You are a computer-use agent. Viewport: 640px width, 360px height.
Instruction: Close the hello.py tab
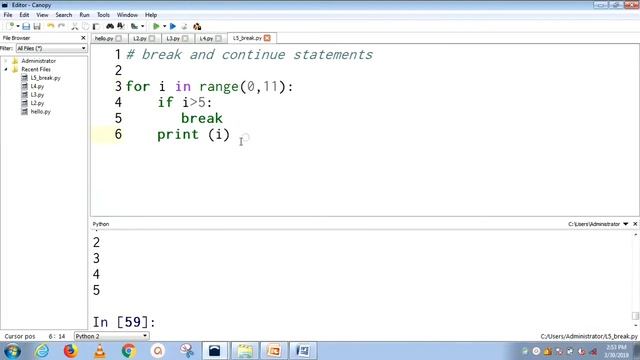pos(119,38)
